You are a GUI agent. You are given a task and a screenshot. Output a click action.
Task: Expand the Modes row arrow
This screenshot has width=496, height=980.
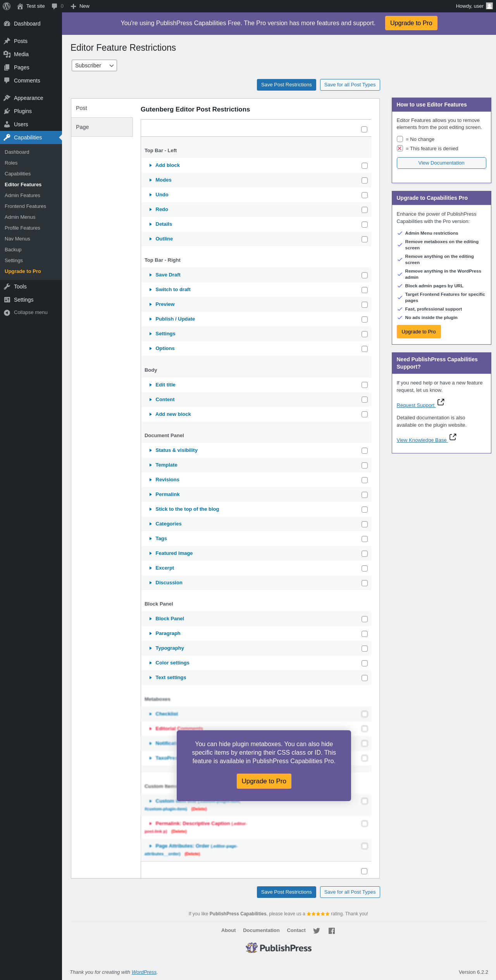click(x=151, y=180)
